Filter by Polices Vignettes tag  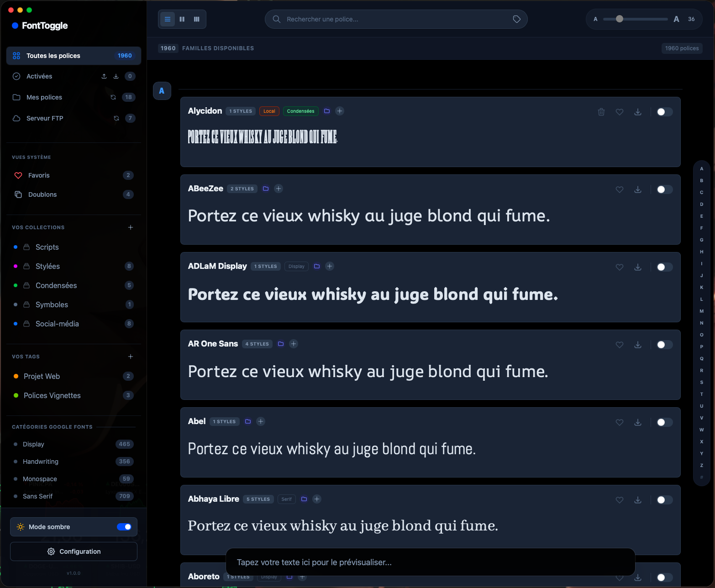[74, 395]
